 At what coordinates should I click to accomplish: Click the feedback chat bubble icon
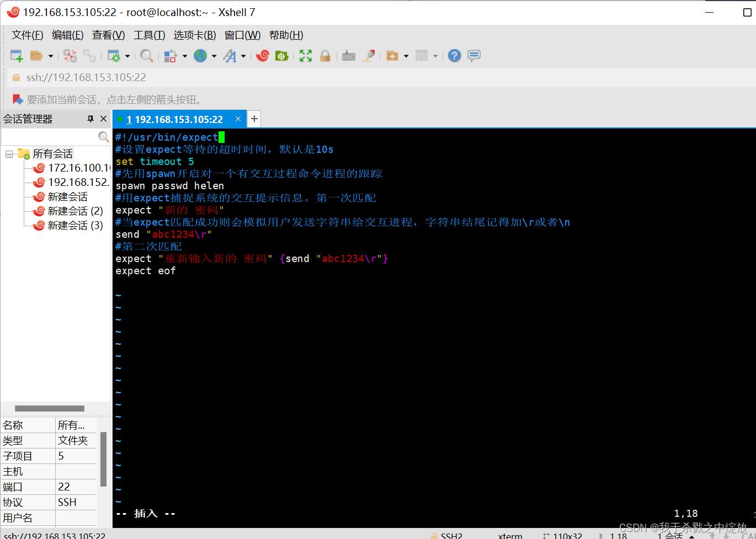473,55
